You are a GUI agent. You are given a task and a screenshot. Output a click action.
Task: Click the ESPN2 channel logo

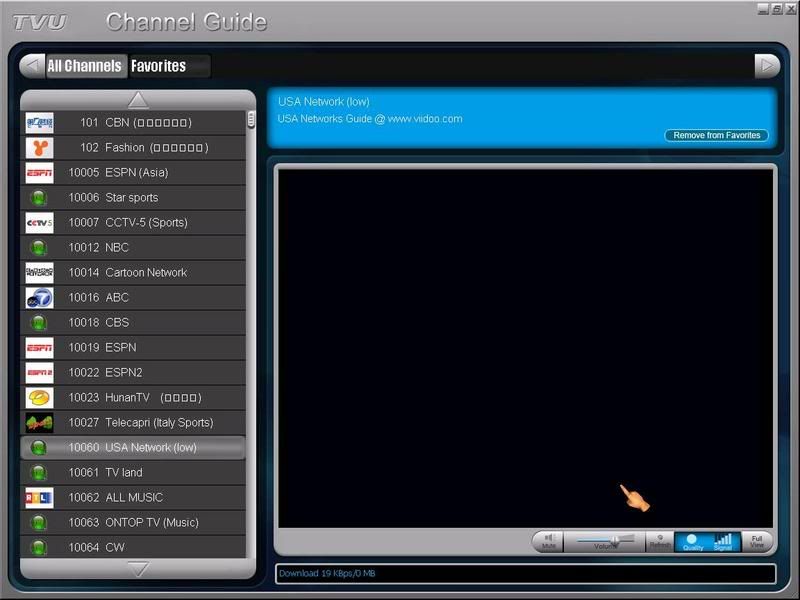click(x=39, y=372)
